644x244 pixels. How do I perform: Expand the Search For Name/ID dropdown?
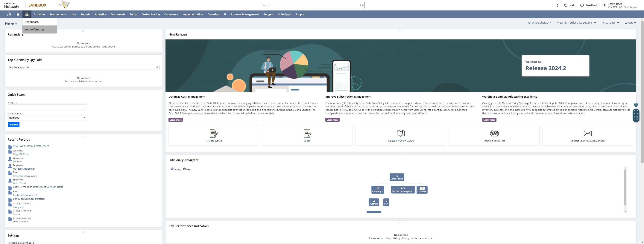pos(84,118)
